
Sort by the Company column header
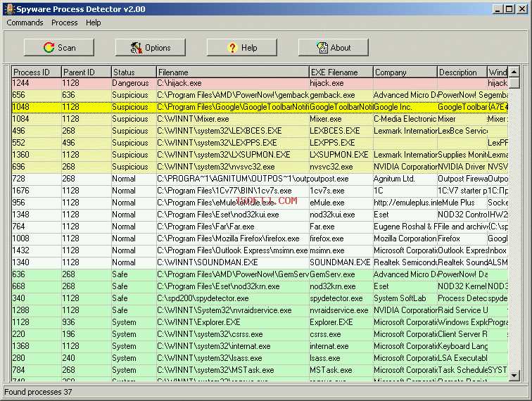click(405, 72)
